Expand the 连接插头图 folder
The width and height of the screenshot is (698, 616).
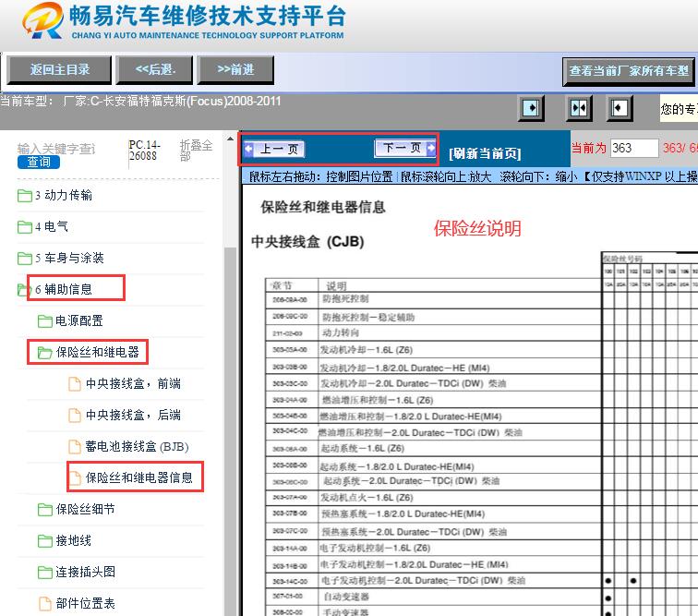tap(44, 573)
